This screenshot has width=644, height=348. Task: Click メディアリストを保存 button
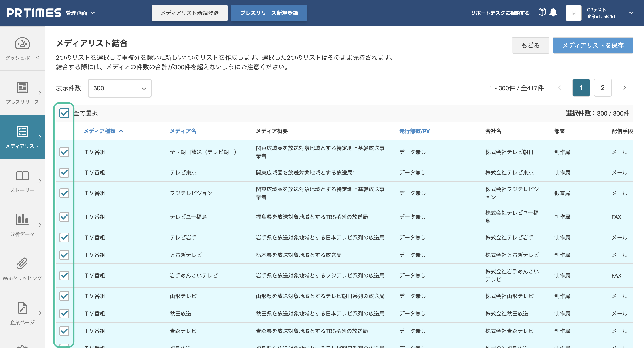click(593, 45)
